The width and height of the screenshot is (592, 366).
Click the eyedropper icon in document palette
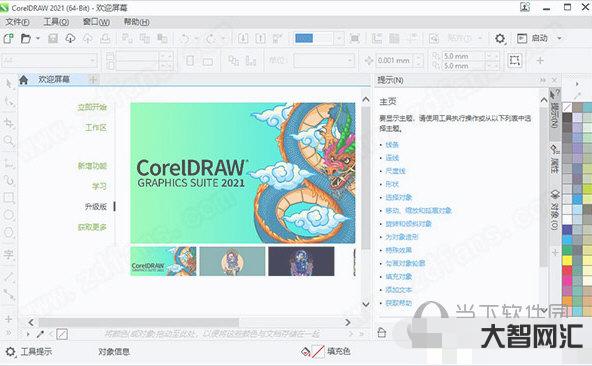pos(40,334)
